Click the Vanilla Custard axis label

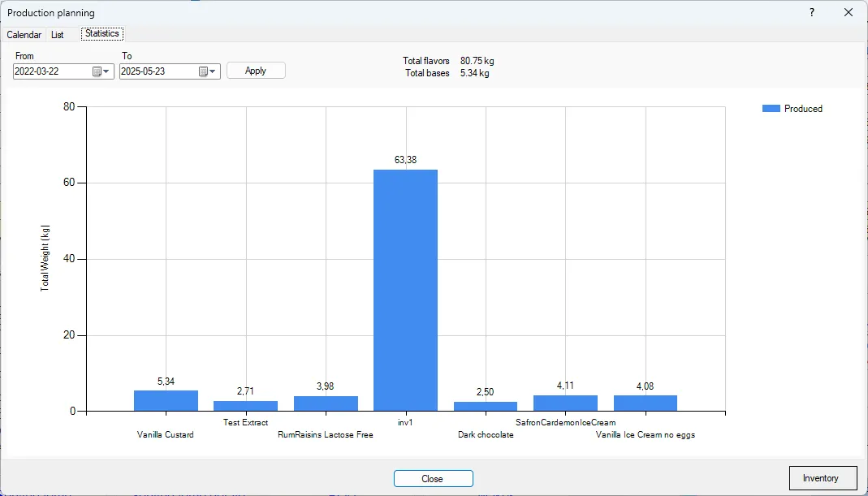click(x=166, y=434)
